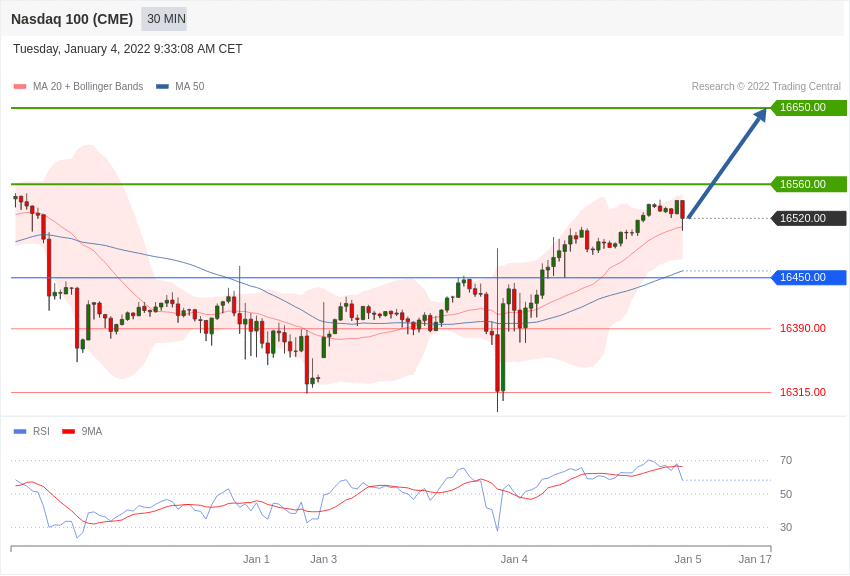The width and height of the screenshot is (850, 576).
Task: Click the 30 MIN timeframe badge
Action: [x=164, y=19]
